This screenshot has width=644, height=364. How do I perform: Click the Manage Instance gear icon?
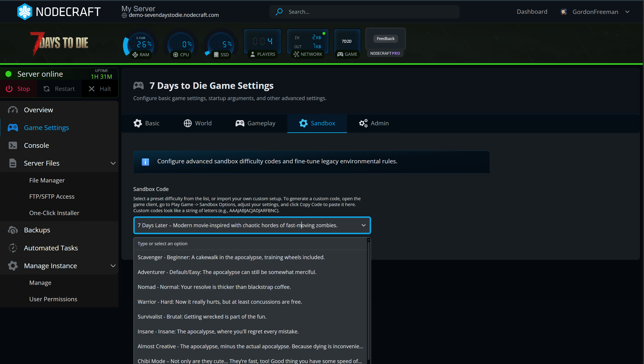tap(13, 265)
